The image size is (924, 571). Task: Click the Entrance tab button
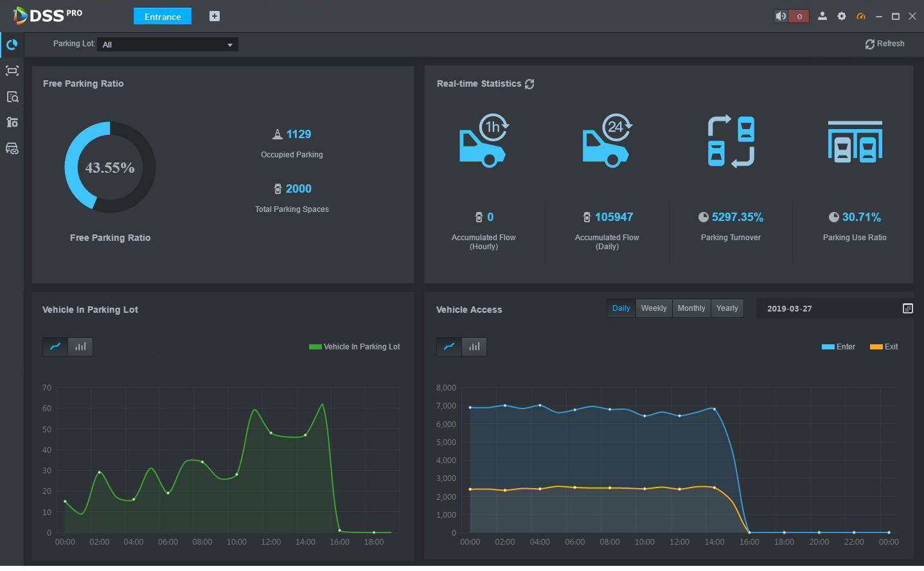163,17
